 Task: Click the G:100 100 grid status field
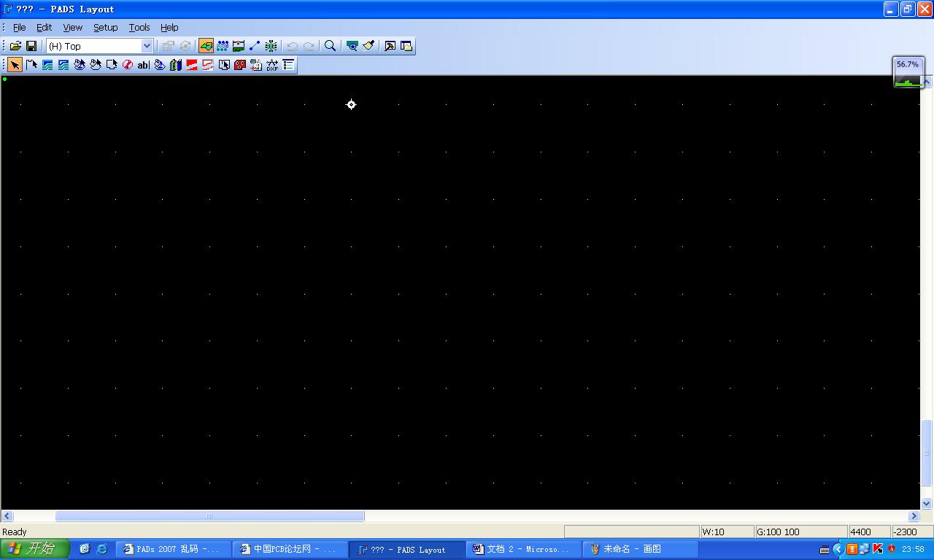[800, 532]
